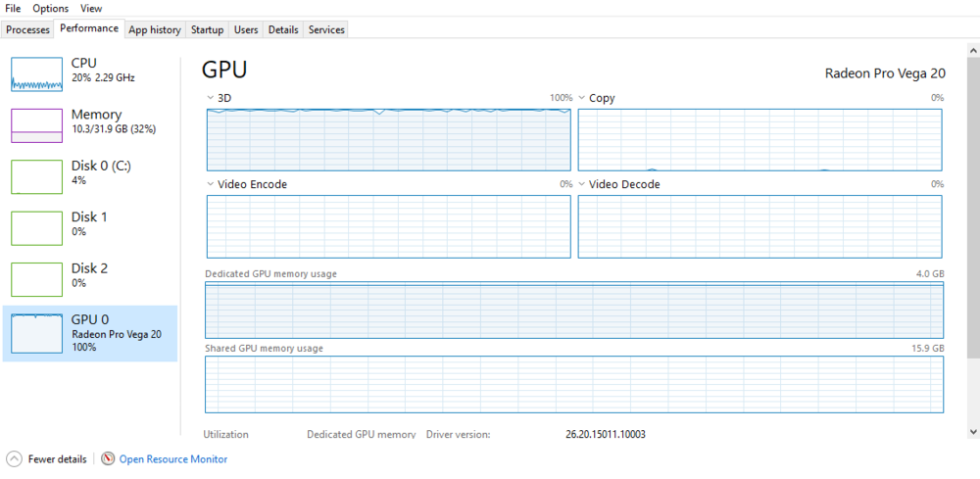This screenshot has height=479, width=980.
Task: Select the CPU mini graph thumbnail
Action: click(x=36, y=73)
